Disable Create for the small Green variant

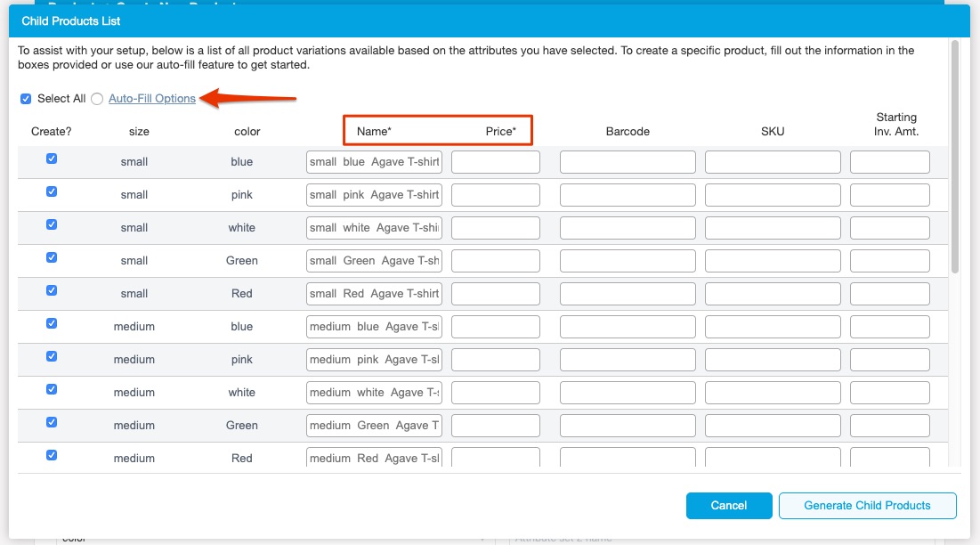(x=51, y=256)
